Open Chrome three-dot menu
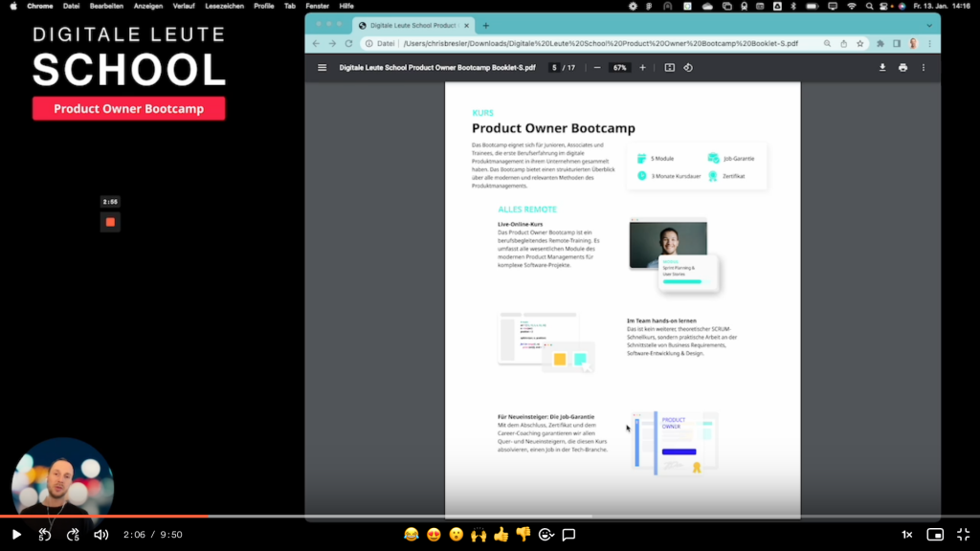 point(930,44)
